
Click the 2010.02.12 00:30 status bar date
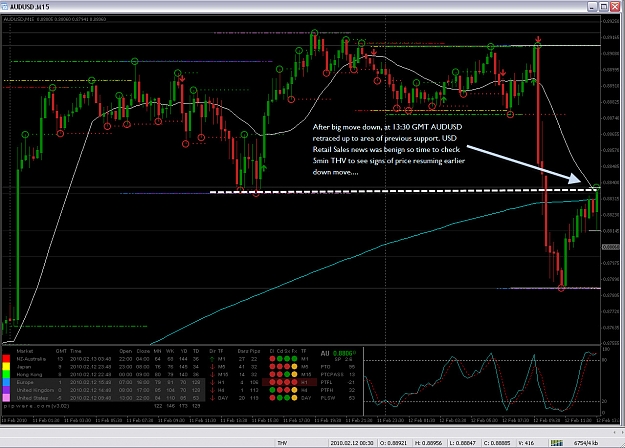352,443
